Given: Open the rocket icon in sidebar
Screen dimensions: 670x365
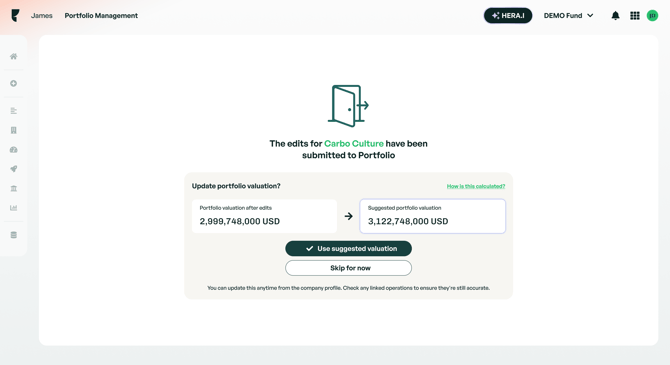Looking at the screenshot, I should [x=14, y=169].
